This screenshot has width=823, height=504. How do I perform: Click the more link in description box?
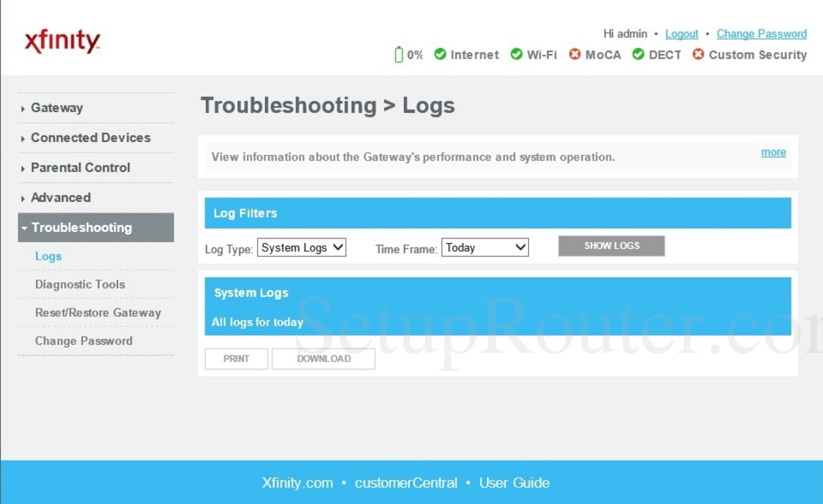coord(774,152)
